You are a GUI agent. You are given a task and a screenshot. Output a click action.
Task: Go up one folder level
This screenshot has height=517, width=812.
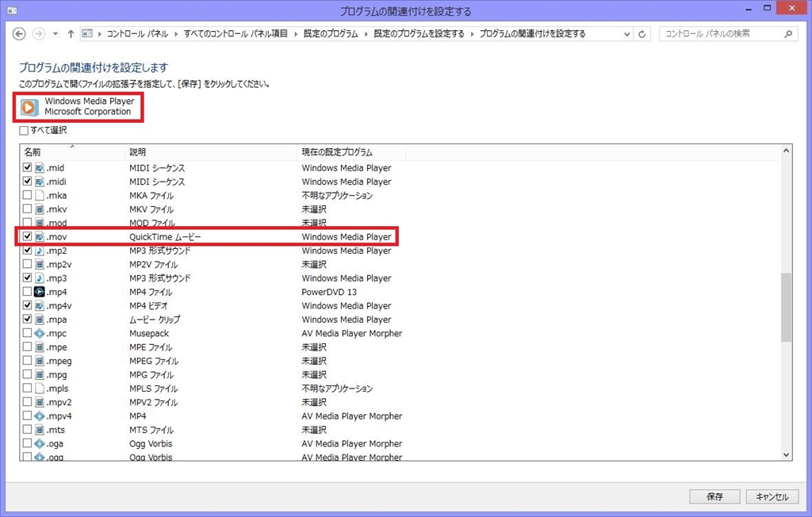(71, 33)
